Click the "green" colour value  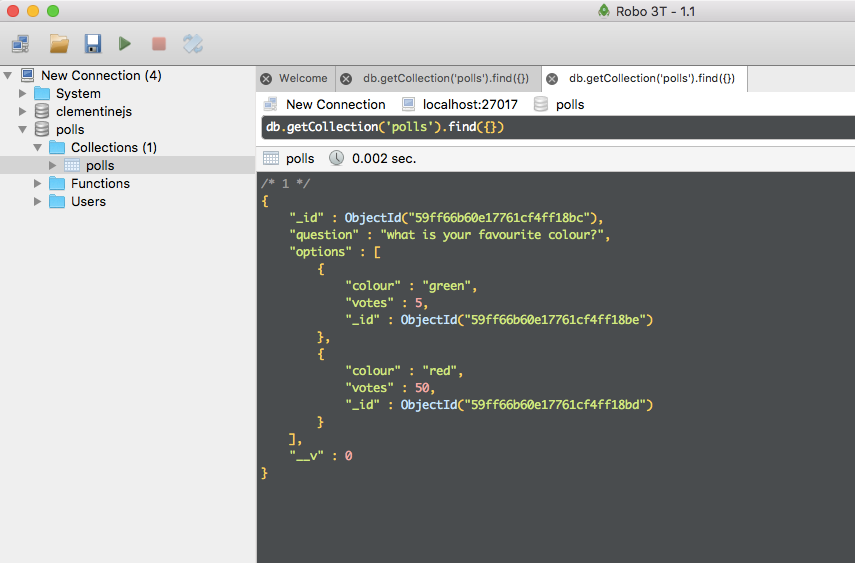click(447, 286)
